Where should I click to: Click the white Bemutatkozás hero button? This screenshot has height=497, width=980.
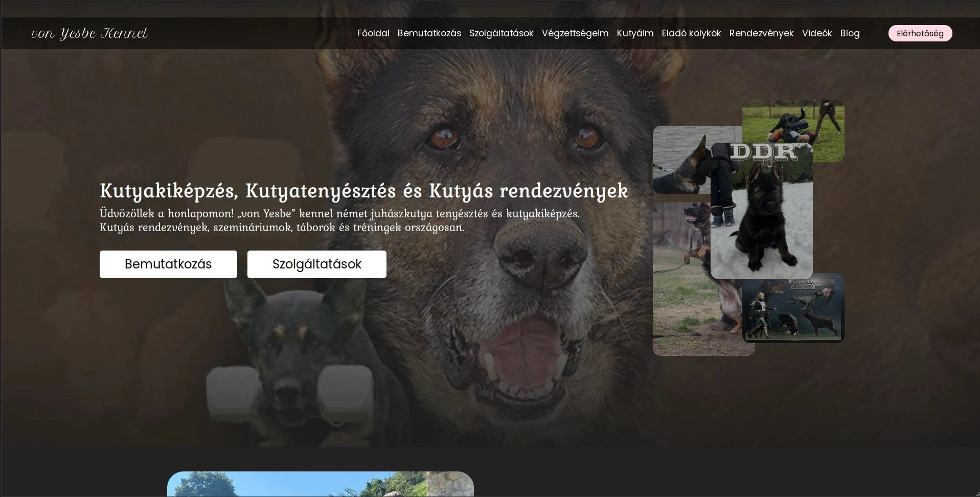click(168, 264)
